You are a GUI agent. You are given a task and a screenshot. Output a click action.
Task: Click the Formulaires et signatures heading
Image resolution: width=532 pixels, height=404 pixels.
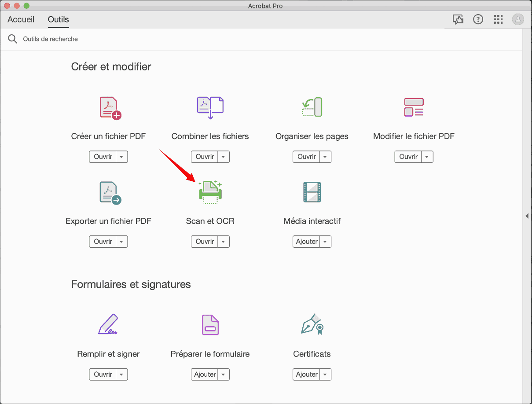click(x=131, y=285)
